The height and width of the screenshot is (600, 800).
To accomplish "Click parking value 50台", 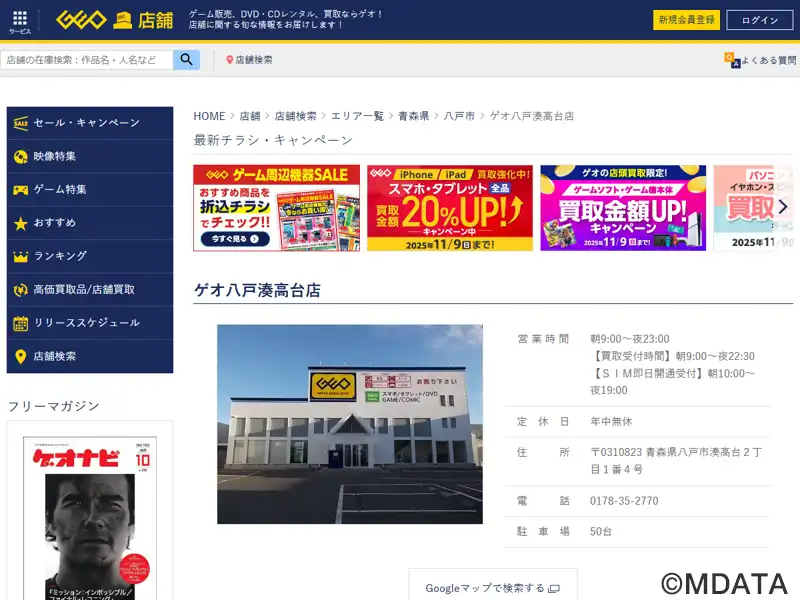I will pyautogui.click(x=601, y=532).
